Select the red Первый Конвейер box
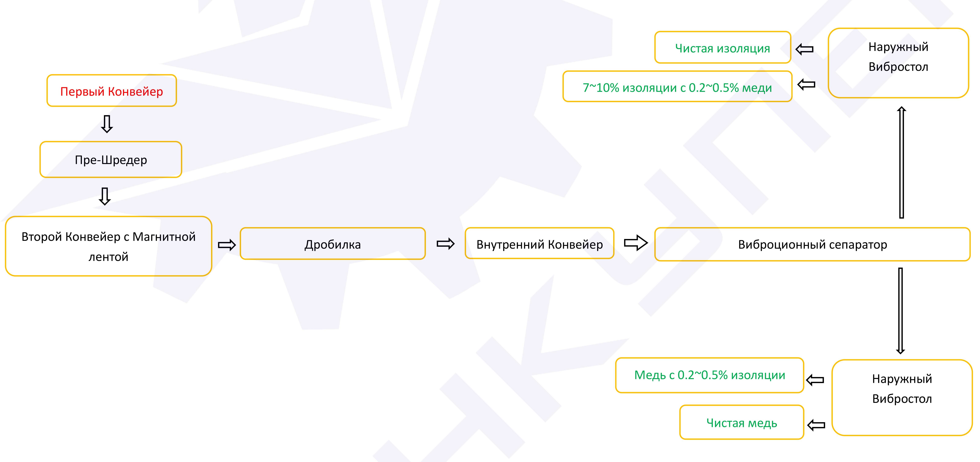 (x=111, y=91)
